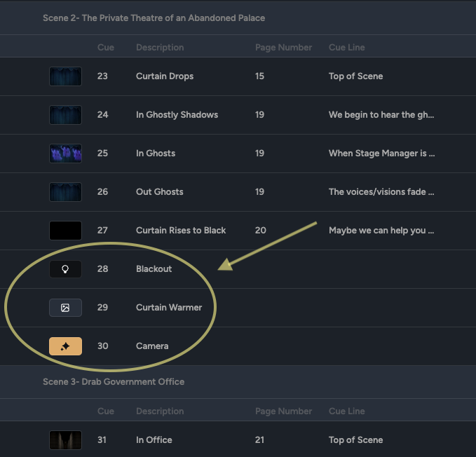Select the Curtain Warmer description

point(169,308)
